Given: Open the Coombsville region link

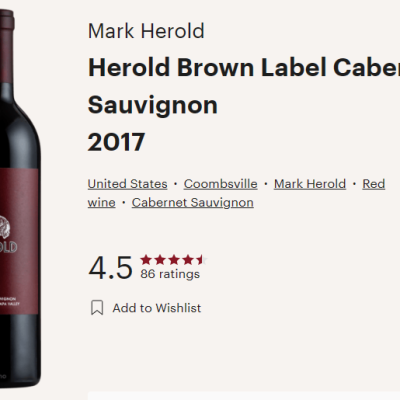Looking at the screenshot, I should pos(220,184).
